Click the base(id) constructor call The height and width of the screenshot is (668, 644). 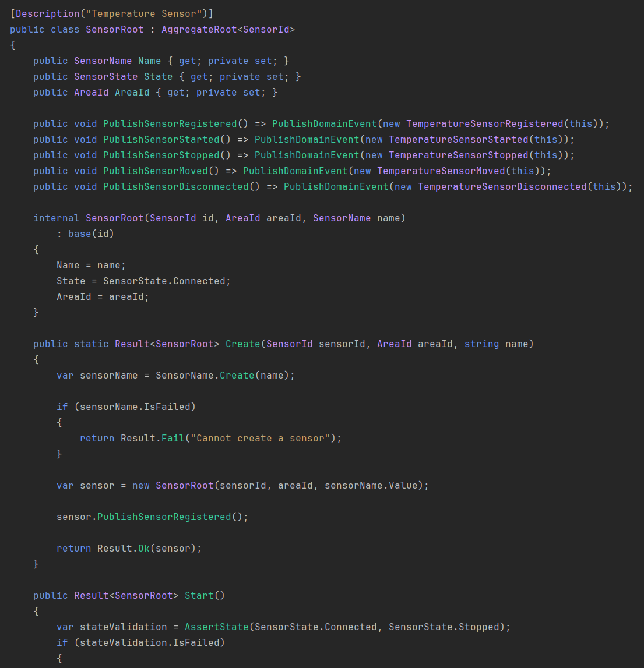91,234
